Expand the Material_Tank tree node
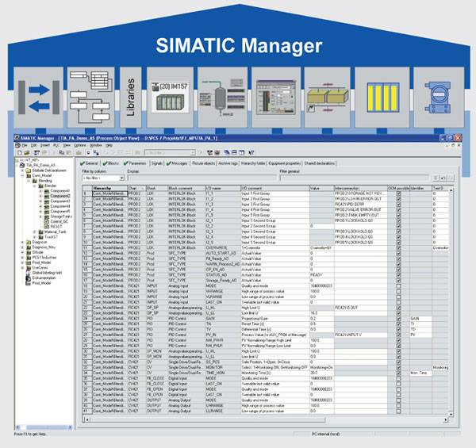 (x=33, y=232)
